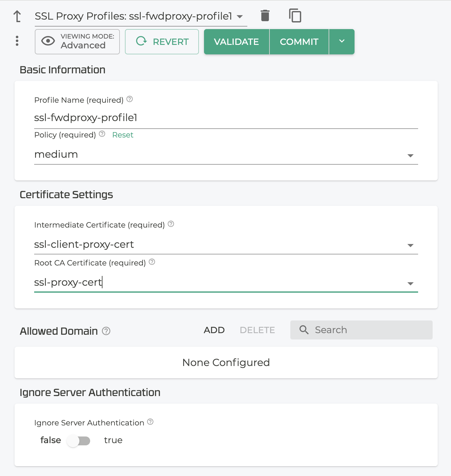The width and height of the screenshot is (451, 476).
Task: Focus the Allowed Domain Search field
Action: [x=361, y=330]
